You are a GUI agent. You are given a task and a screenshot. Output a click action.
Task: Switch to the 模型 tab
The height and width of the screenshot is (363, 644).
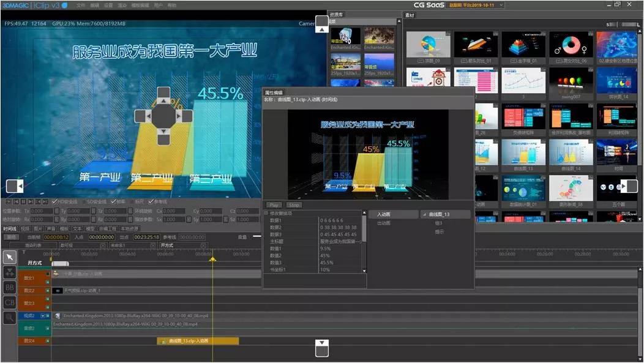tap(91, 228)
